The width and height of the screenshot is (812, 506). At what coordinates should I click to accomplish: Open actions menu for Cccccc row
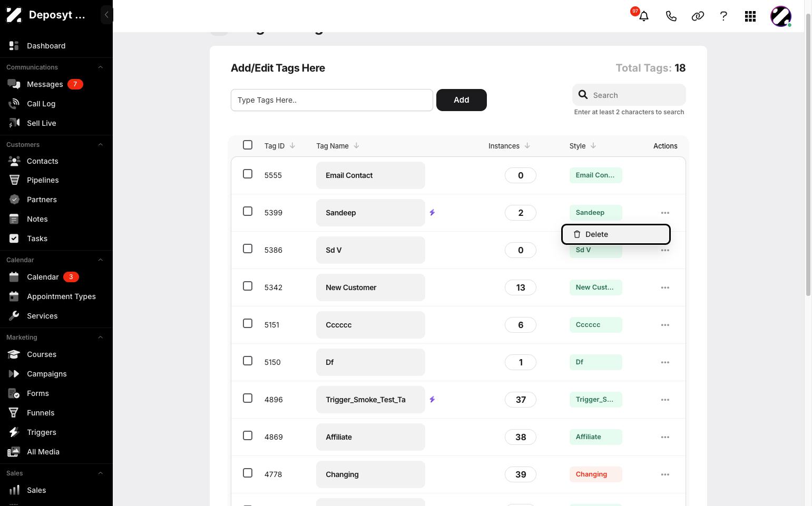[x=665, y=325]
